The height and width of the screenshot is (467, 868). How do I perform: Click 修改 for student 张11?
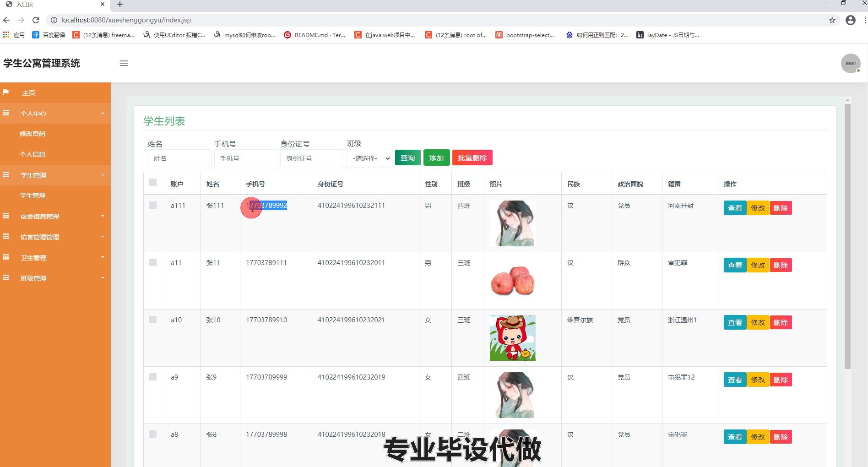[x=758, y=265]
